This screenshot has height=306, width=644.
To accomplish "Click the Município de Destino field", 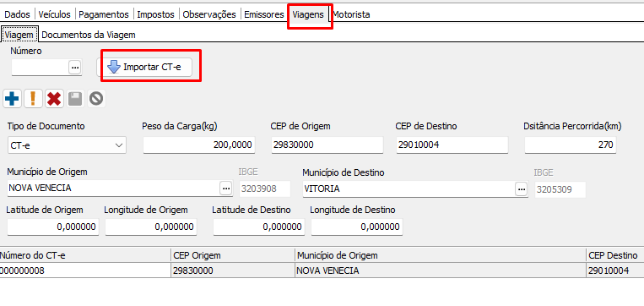I will [x=409, y=189].
